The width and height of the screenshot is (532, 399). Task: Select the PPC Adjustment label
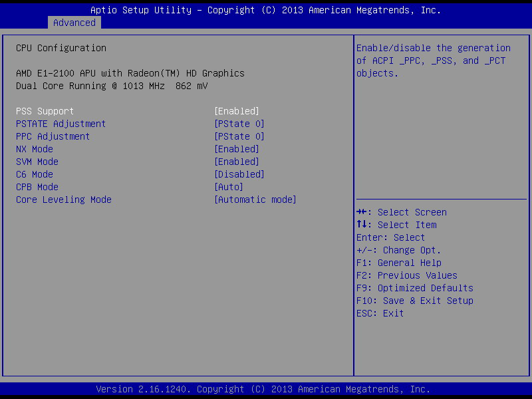tap(53, 136)
